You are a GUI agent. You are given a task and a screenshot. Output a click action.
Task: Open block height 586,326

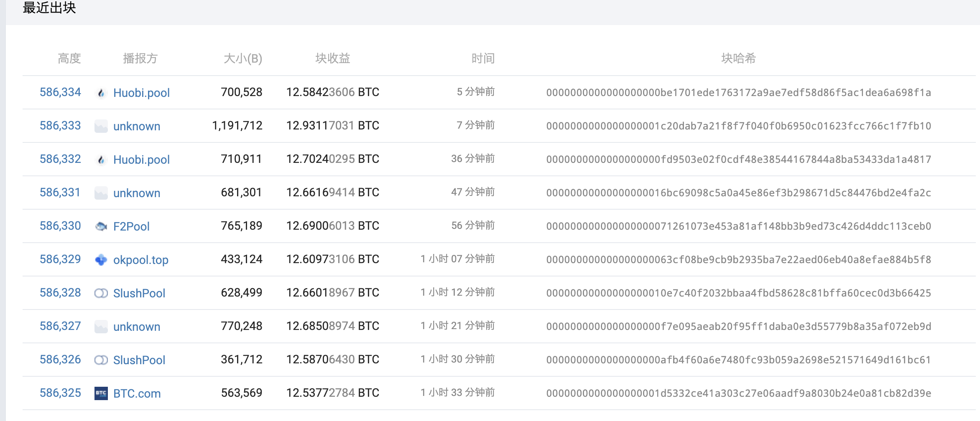(x=60, y=360)
